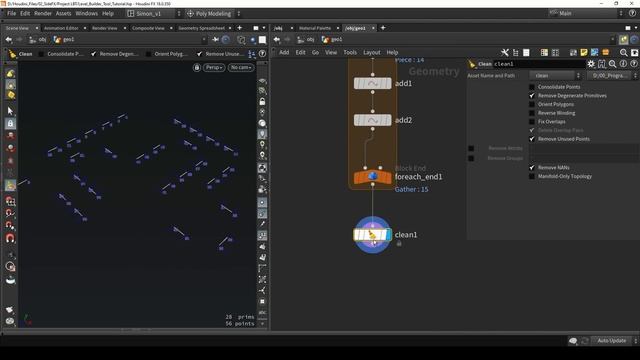Switch to the Material Palette tab

click(315, 28)
